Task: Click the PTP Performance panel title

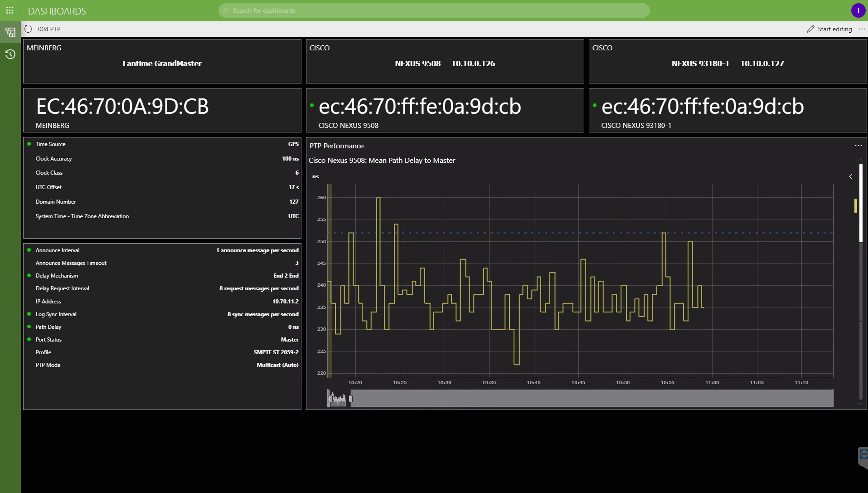Action: coord(336,146)
